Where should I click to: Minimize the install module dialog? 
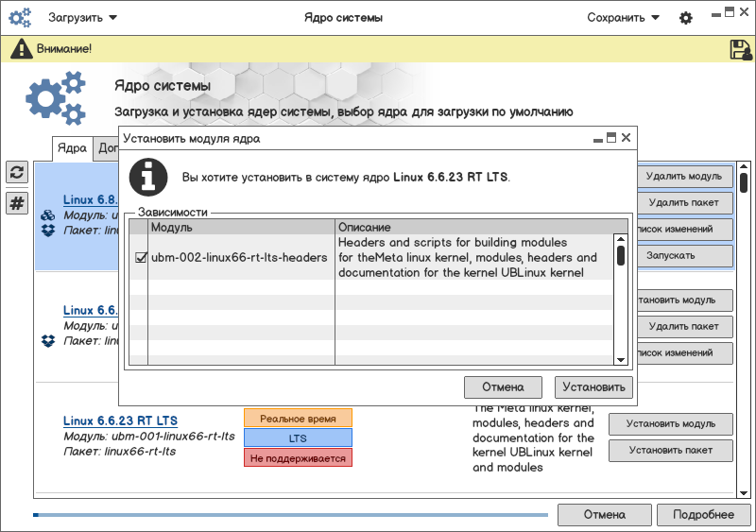(598, 140)
